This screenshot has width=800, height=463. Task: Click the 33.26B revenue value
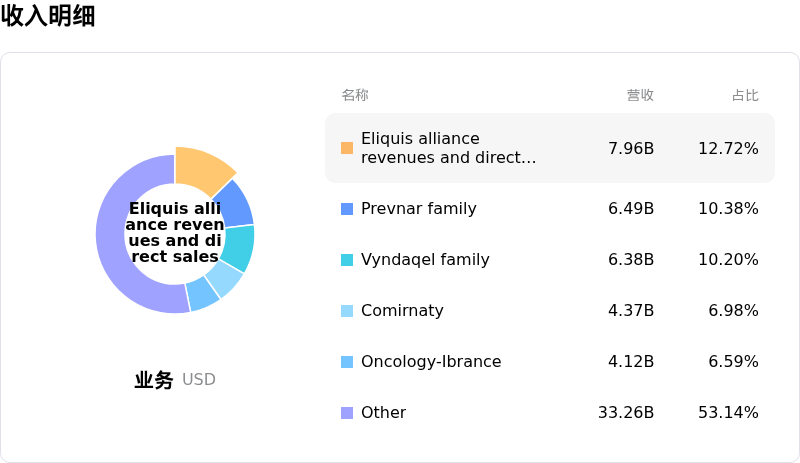click(x=626, y=412)
